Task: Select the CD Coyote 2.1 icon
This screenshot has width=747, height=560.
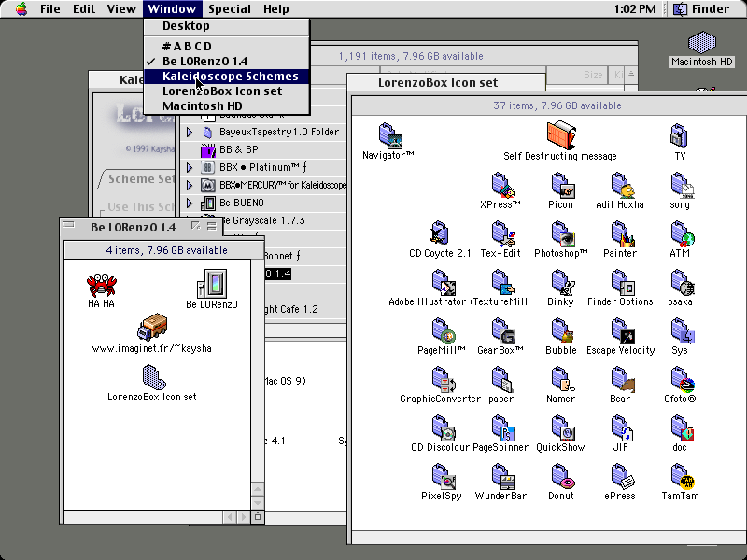Action: [x=439, y=233]
